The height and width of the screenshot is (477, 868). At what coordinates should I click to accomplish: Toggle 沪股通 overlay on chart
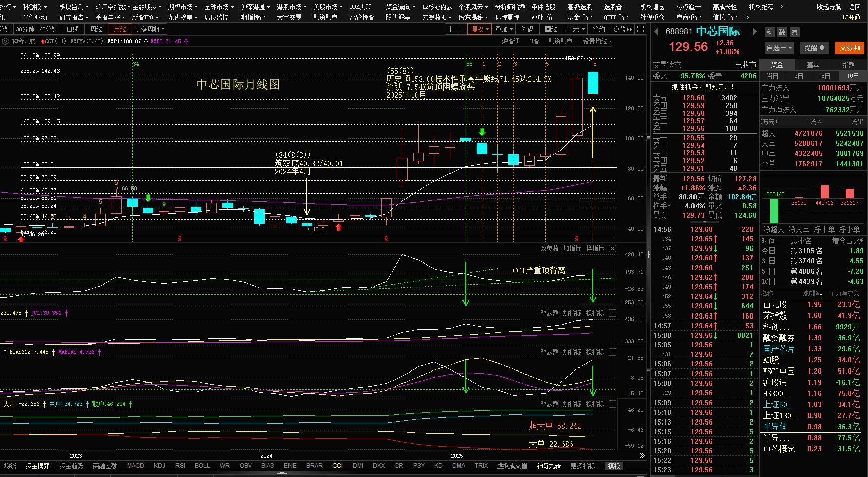pyautogui.click(x=511, y=41)
